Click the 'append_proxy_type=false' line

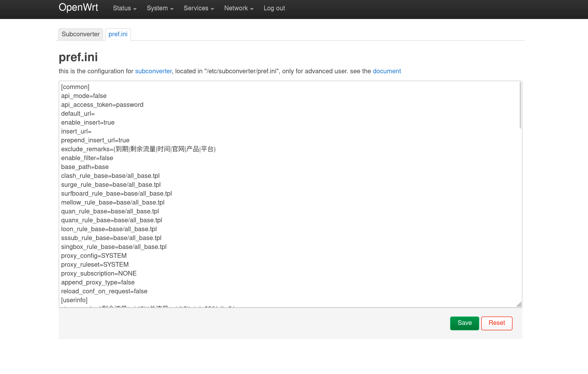pyautogui.click(x=98, y=282)
